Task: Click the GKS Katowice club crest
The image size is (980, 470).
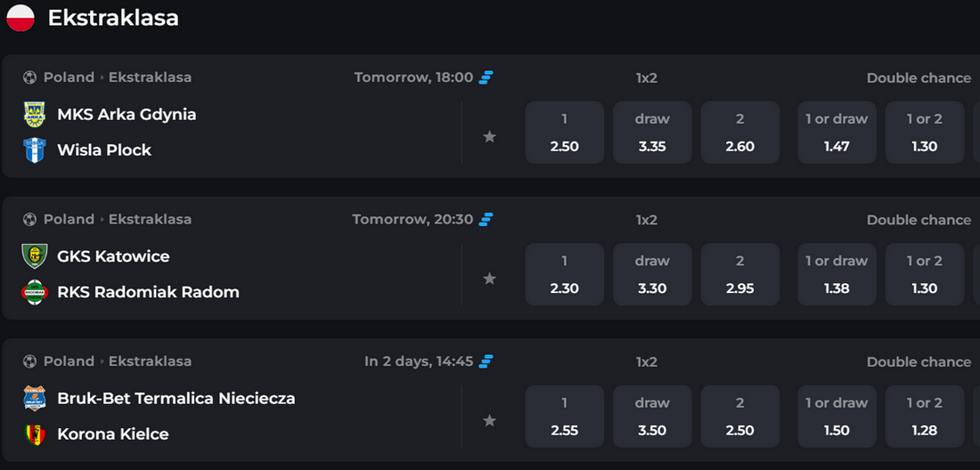Action: [35, 256]
